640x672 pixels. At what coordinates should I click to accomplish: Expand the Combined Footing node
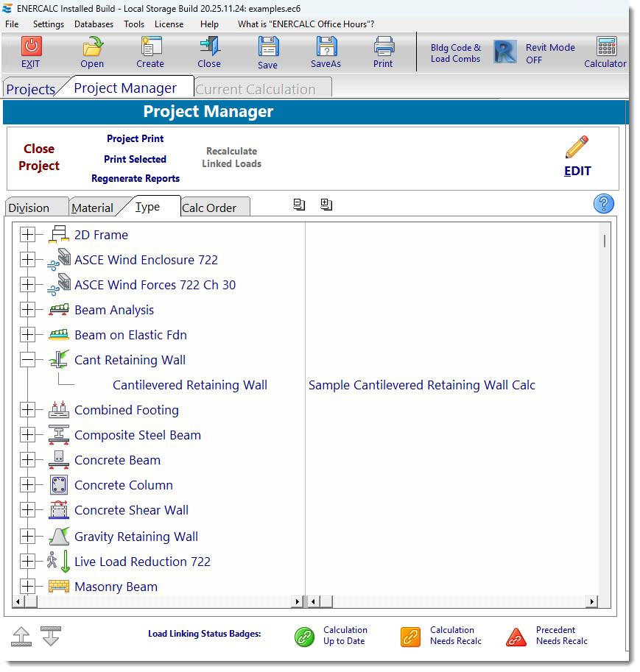click(27, 410)
